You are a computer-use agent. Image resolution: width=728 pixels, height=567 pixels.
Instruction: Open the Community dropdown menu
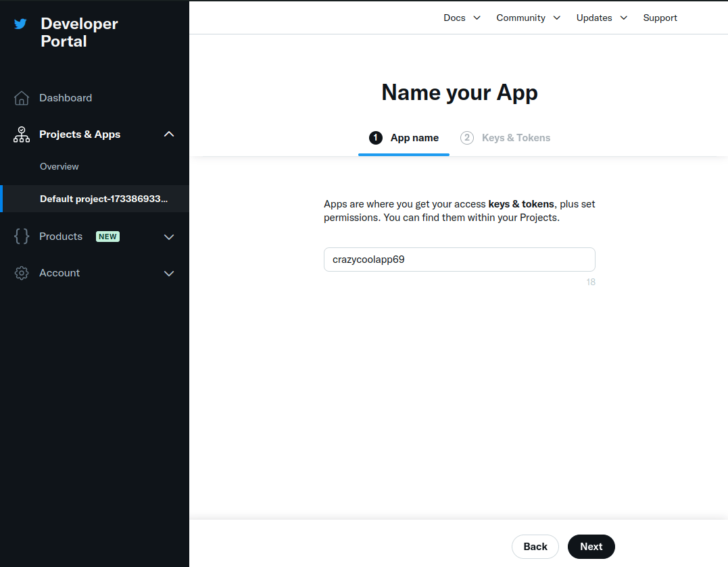click(x=528, y=18)
